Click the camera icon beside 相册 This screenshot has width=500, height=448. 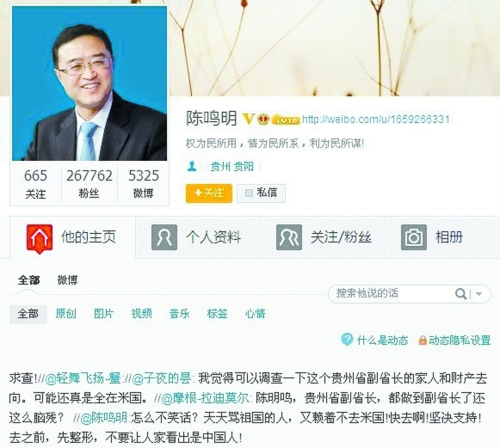[414, 237]
